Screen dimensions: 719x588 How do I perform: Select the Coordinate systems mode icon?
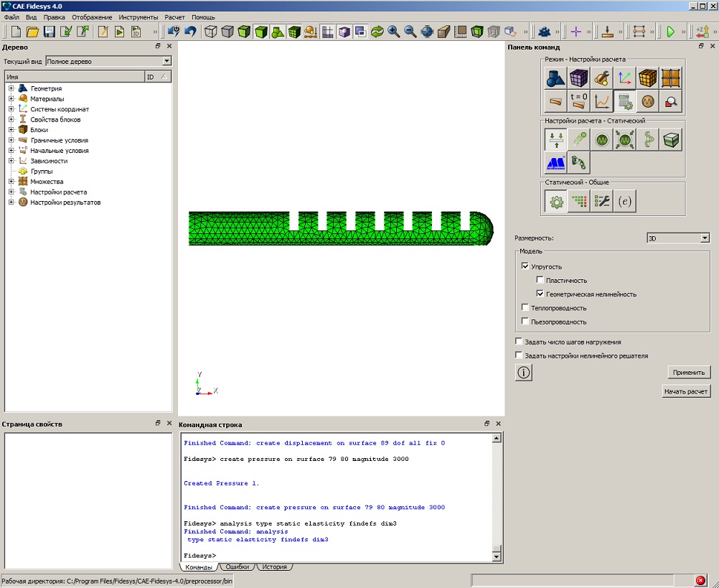tap(624, 78)
